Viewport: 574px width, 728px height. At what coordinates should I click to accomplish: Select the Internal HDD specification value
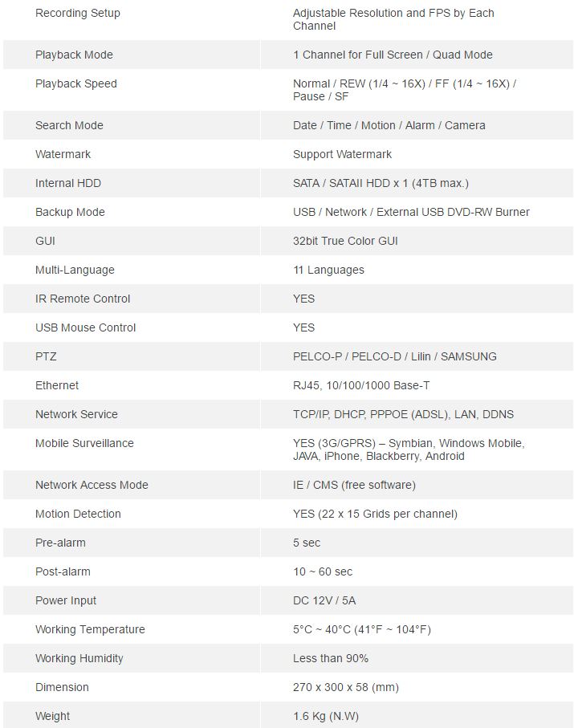(381, 183)
